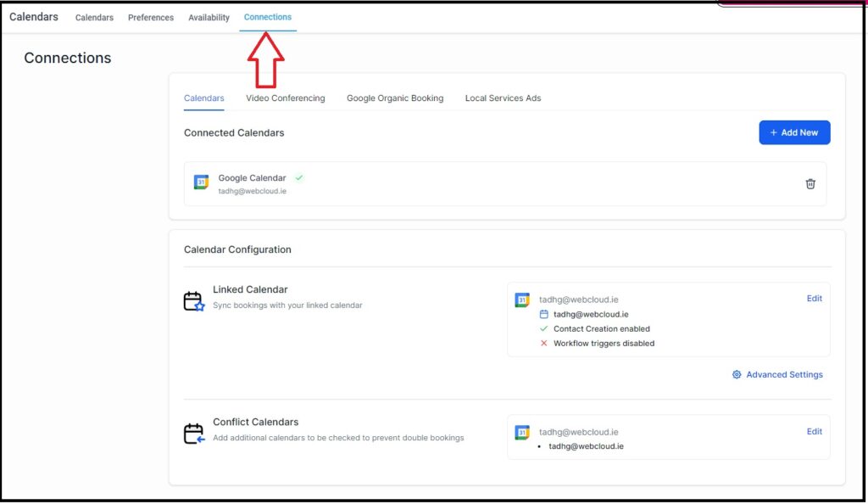The height and width of the screenshot is (504, 868).
Task: Click Google icon in Conflict Calendars card
Action: [522, 433]
